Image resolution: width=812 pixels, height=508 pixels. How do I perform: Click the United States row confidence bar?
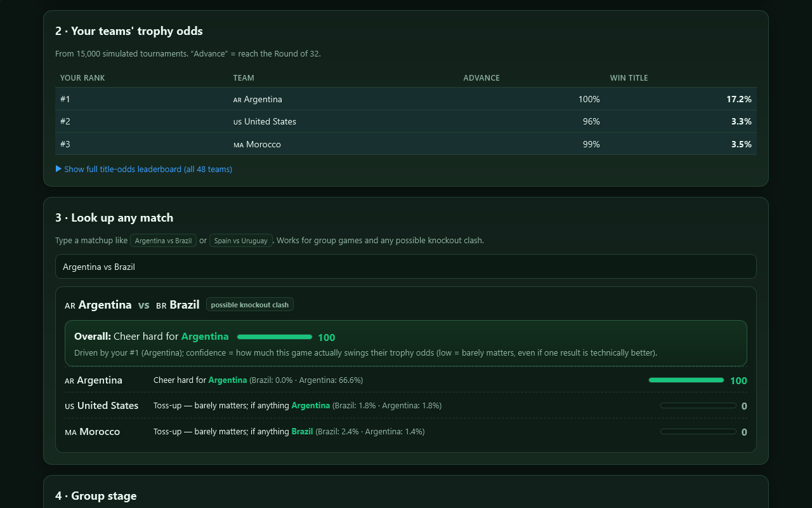point(698,406)
